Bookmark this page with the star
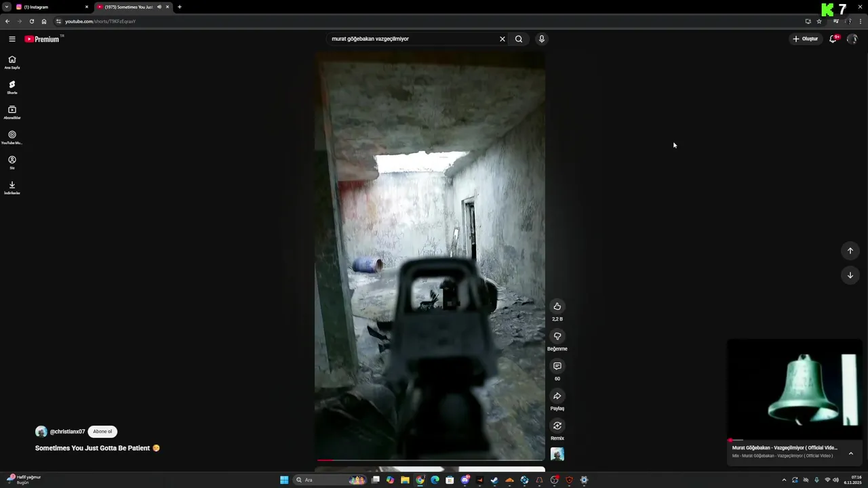 pos(819,21)
